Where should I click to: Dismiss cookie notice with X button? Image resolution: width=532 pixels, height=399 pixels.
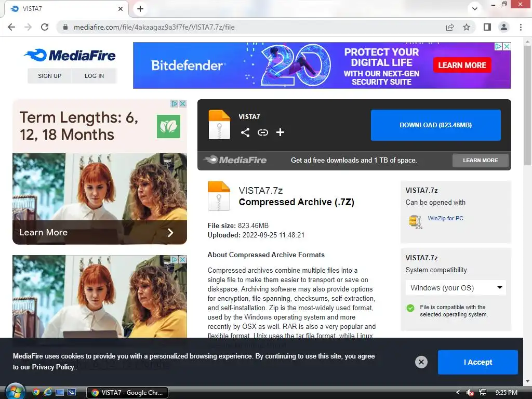click(421, 362)
